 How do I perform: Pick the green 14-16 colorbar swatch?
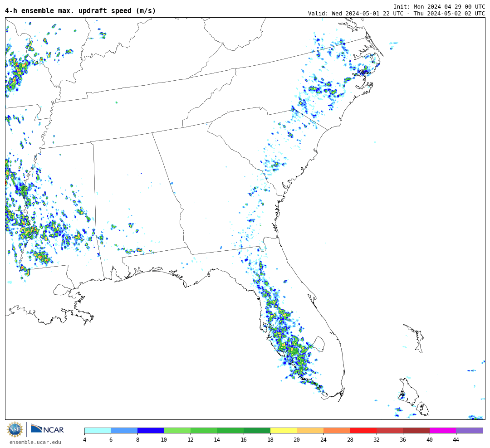[x=230, y=431]
